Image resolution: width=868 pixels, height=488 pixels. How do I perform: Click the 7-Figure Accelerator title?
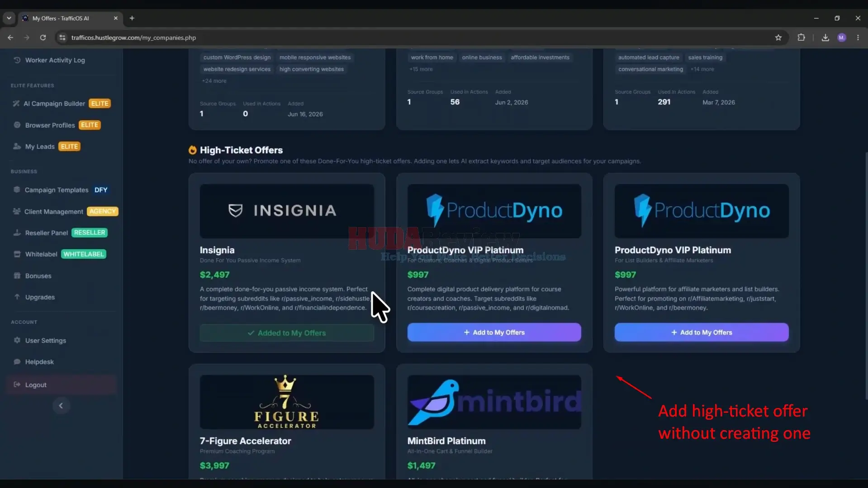[x=245, y=441]
